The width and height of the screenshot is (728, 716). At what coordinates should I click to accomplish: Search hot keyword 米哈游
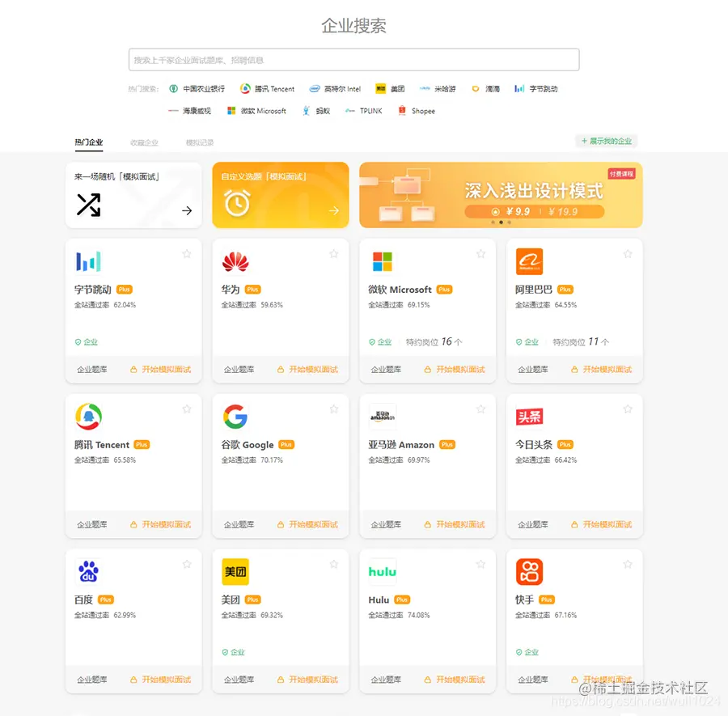[x=438, y=89]
